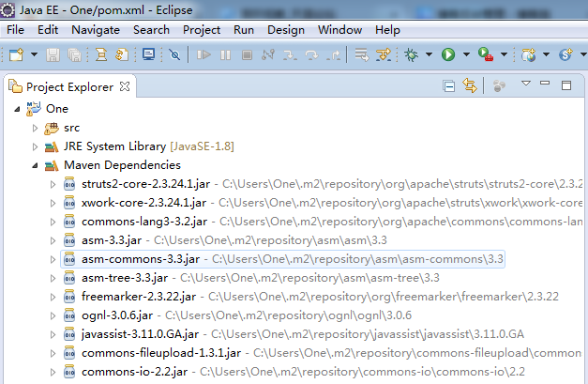Viewport: 588px width, 384px height.
Task: Click the Step Into icon
Action: pos(290,55)
